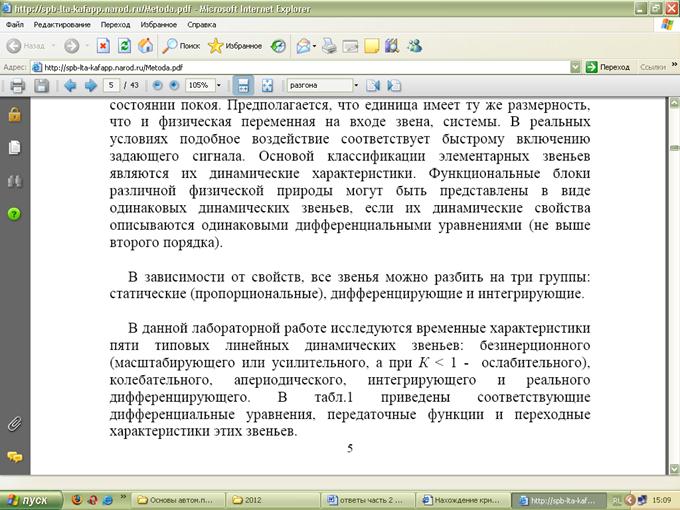Screen dimensions: 680x510
Task: Switch to '2012' folder taskbar button
Action: [x=273, y=500]
